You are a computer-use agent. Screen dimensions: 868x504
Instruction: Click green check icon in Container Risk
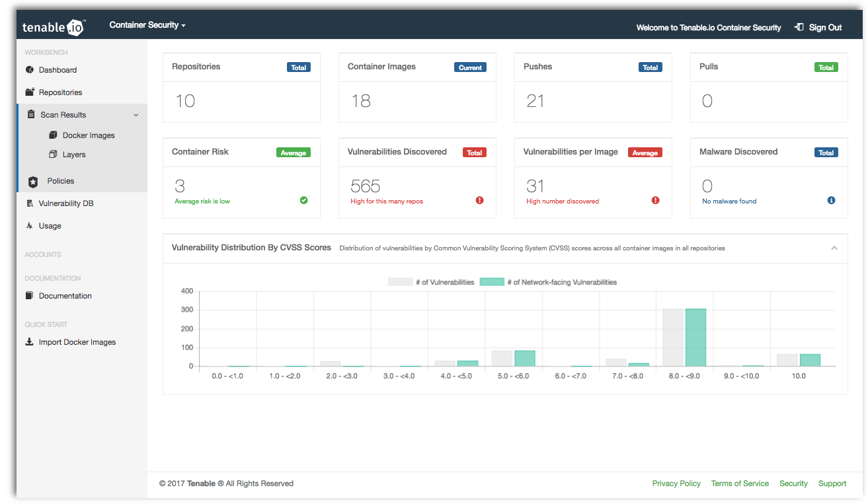[304, 200]
